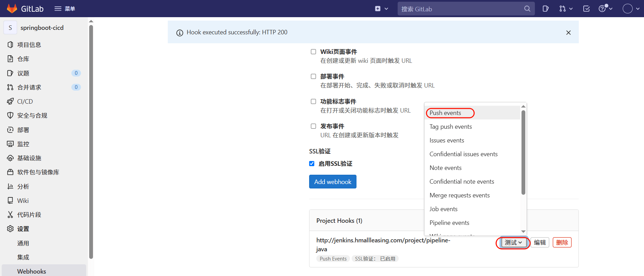The image size is (644, 276).
Task: Click the settings gear icon in sidebar
Action: (x=10, y=229)
